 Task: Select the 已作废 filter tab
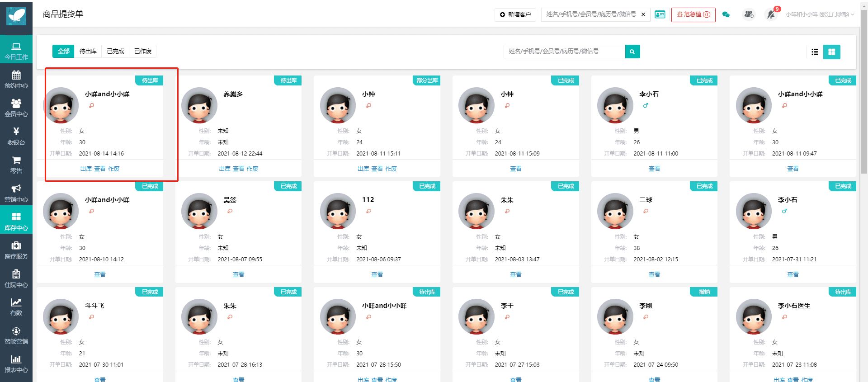point(143,51)
